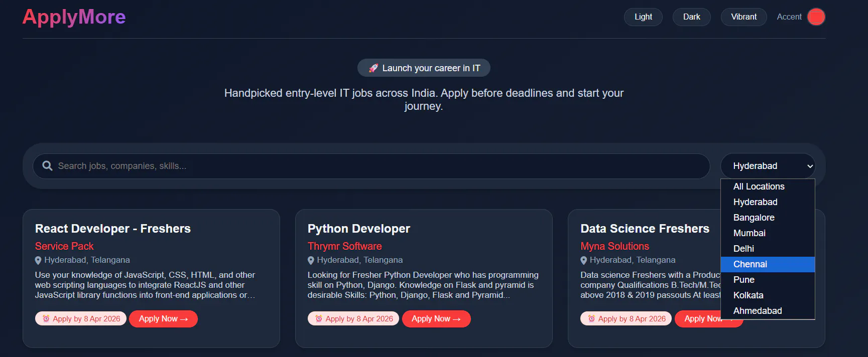Focus the Search jobs, companies, skills field

click(371, 166)
